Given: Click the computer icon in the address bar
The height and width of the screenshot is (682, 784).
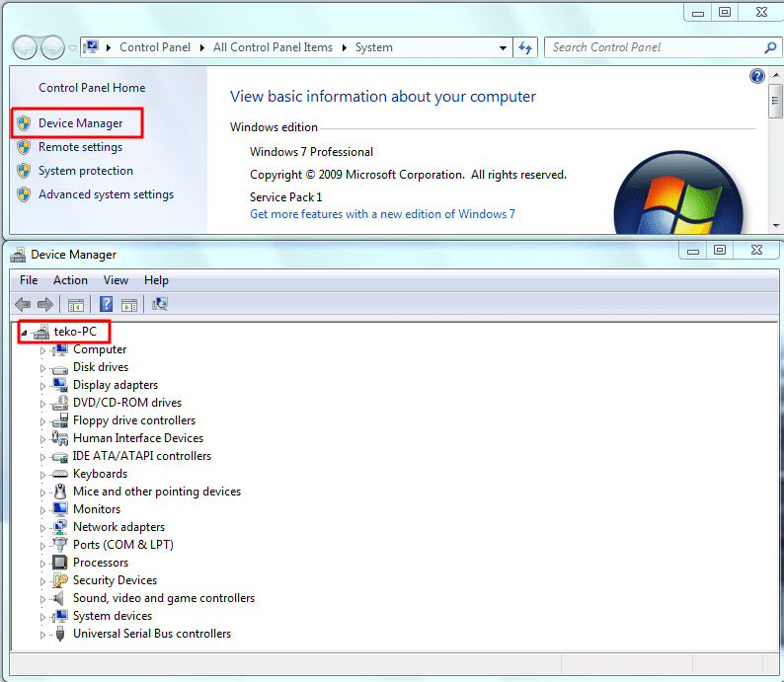Looking at the screenshot, I should [91, 47].
